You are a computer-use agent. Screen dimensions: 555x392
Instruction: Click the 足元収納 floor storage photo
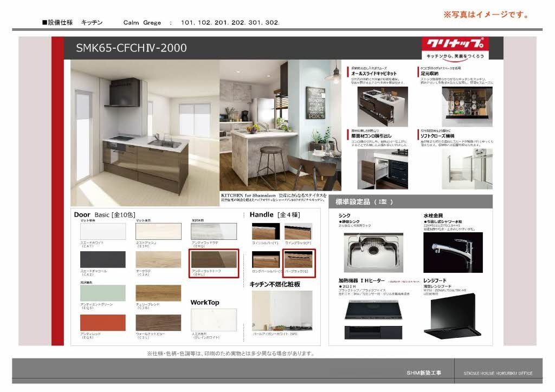pyautogui.click(x=467, y=107)
